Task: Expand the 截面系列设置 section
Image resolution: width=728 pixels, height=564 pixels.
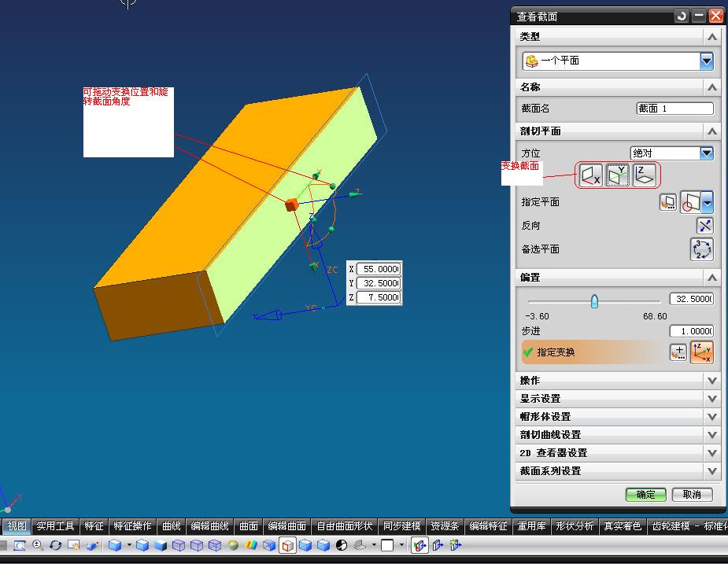Action: click(711, 471)
